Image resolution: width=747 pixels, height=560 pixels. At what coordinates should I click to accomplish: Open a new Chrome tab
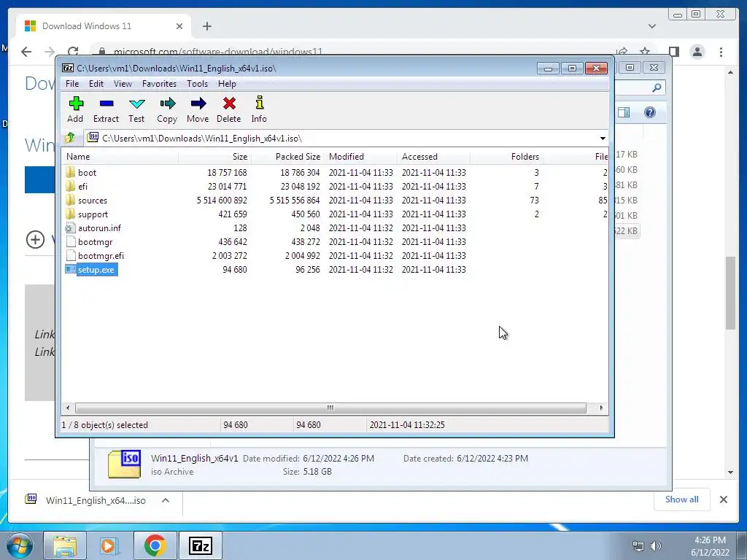(x=206, y=26)
